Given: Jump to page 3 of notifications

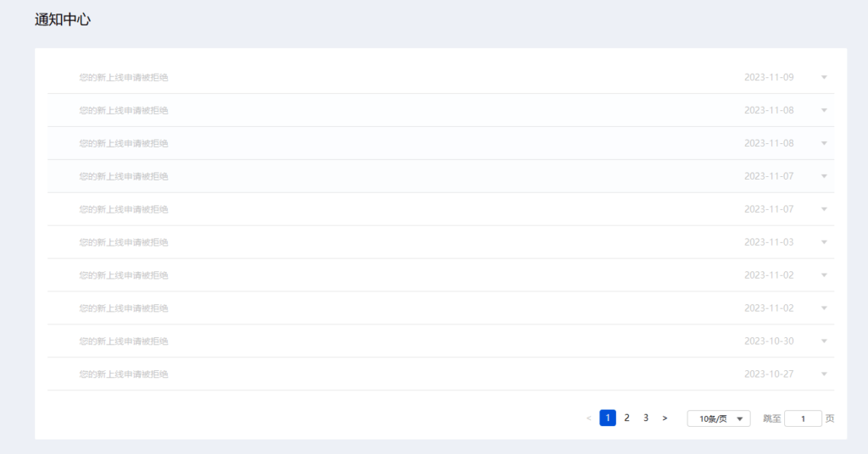Looking at the screenshot, I should click(646, 418).
